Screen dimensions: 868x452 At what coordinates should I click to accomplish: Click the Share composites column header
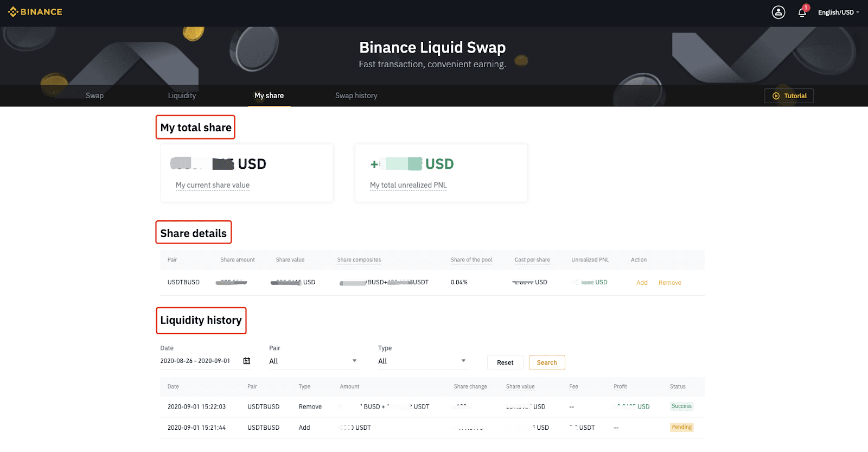[359, 260]
